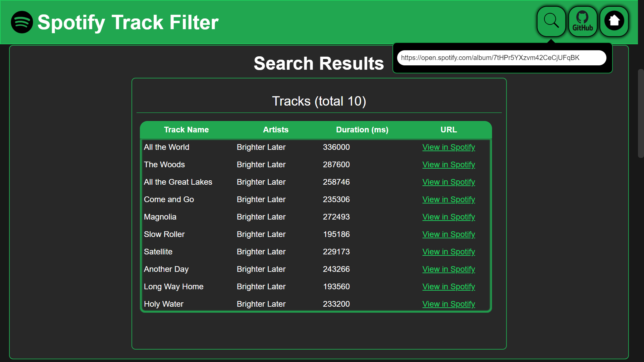Viewport: 644px width, 362px height.
Task: Select the track name Holy Water
Action: click(163, 304)
